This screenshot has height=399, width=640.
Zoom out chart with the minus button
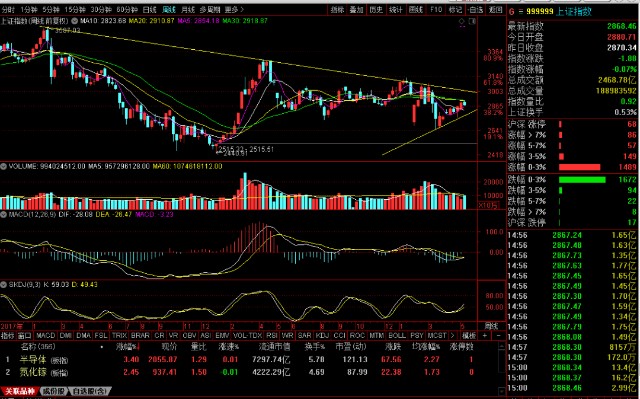coord(498,335)
